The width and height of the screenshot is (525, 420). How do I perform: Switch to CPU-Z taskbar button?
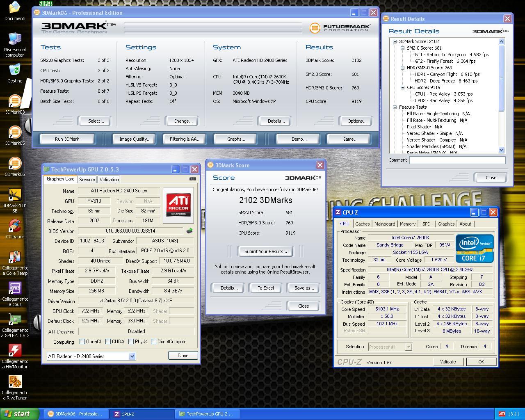(x=142, y=414)
